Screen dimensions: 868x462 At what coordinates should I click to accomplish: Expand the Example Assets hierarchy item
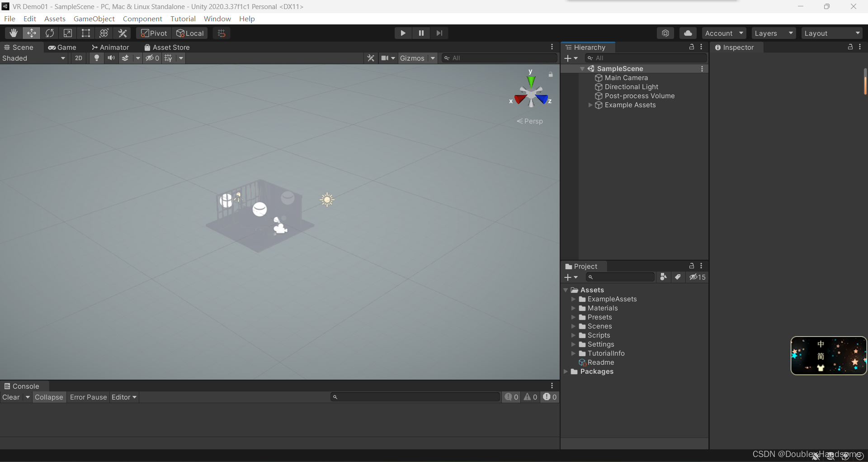590,105
